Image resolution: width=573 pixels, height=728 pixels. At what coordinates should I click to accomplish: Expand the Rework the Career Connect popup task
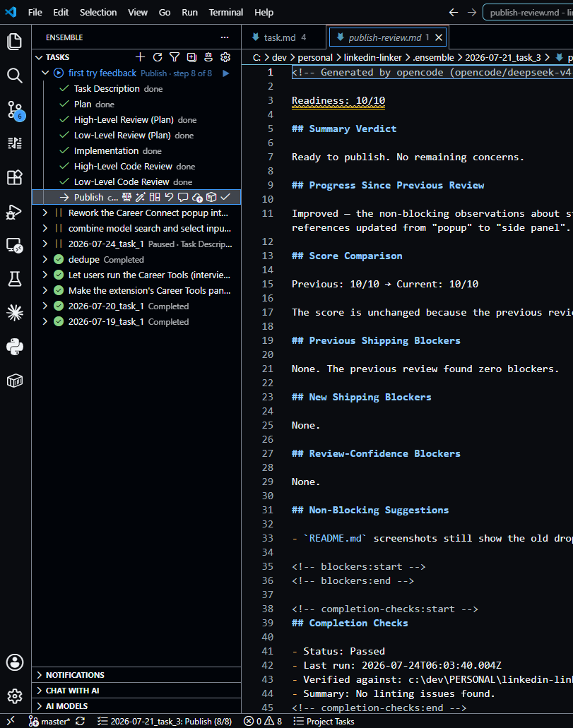pyautogui.click(x=45, y=213)
